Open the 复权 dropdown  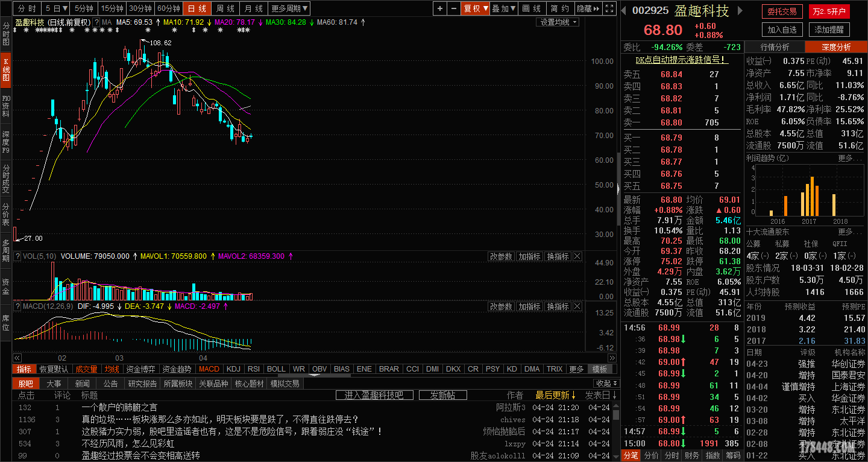[x=476, y=8]
